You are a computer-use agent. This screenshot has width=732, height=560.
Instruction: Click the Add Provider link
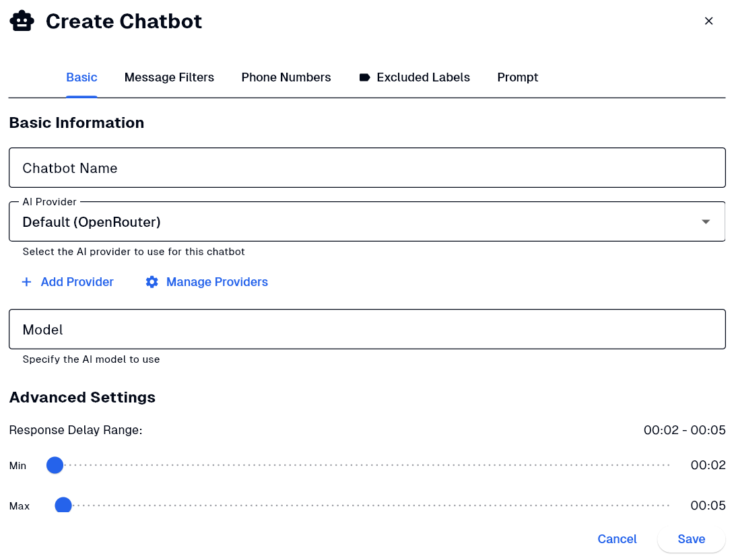point(68,282)
